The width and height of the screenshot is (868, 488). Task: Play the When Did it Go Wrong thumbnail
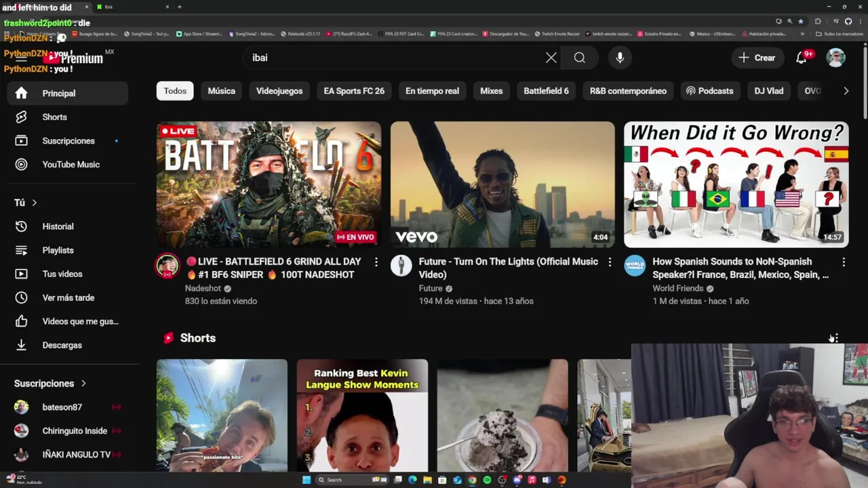[x=736, y=184]
